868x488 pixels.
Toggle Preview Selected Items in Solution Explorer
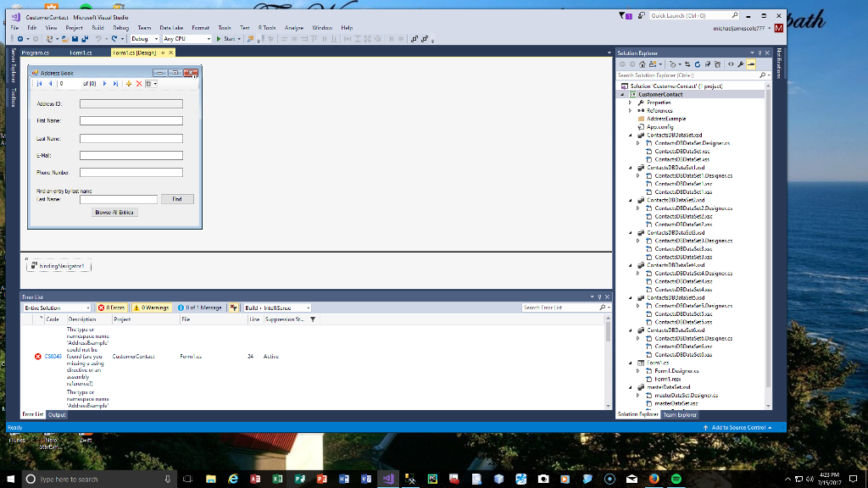(751, 64)
